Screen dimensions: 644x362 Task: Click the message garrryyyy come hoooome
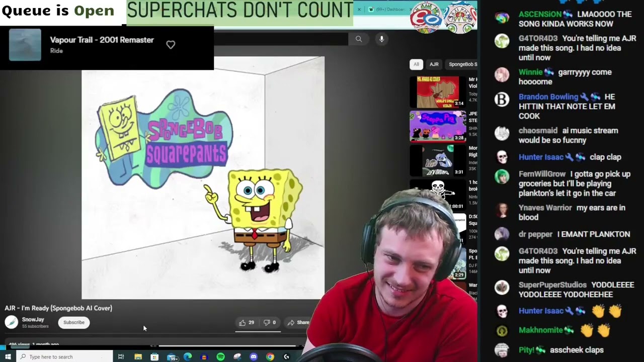pos(565,77)
